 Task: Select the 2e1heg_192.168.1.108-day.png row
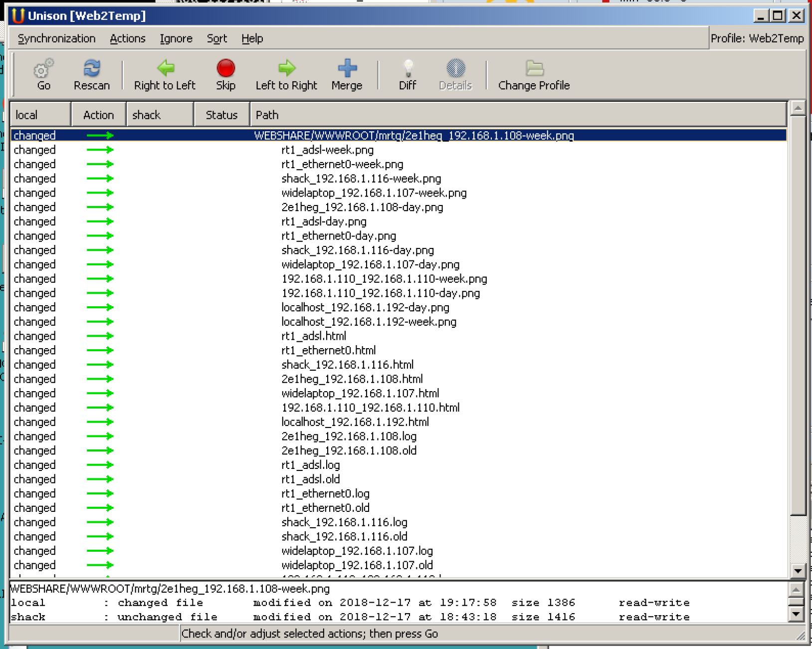(399, 207)
